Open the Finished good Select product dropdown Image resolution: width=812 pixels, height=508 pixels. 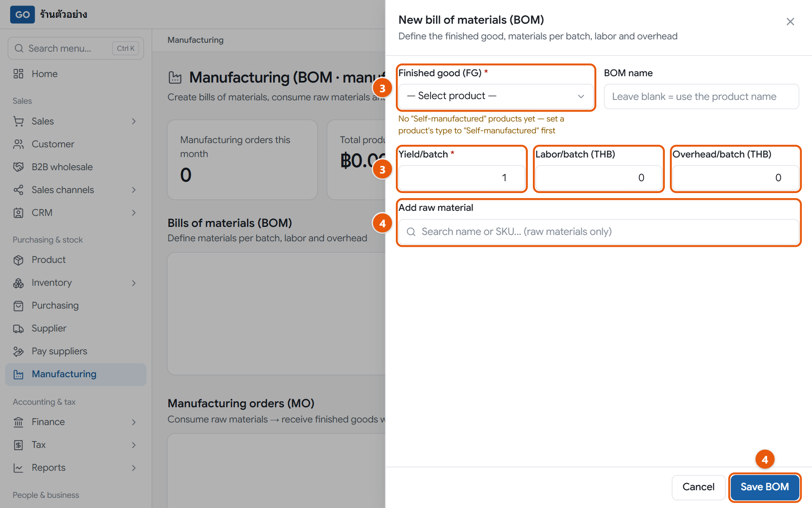coord(496,96)
